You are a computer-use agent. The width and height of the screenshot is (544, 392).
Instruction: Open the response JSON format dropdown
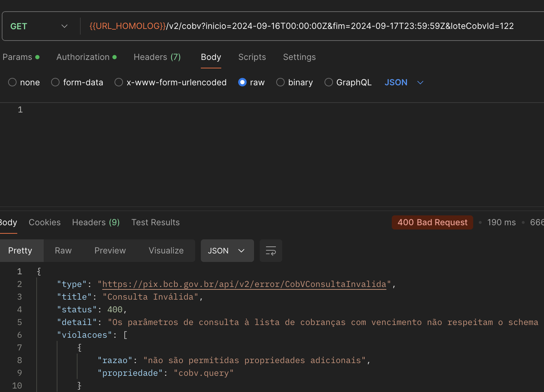point(227,251)
